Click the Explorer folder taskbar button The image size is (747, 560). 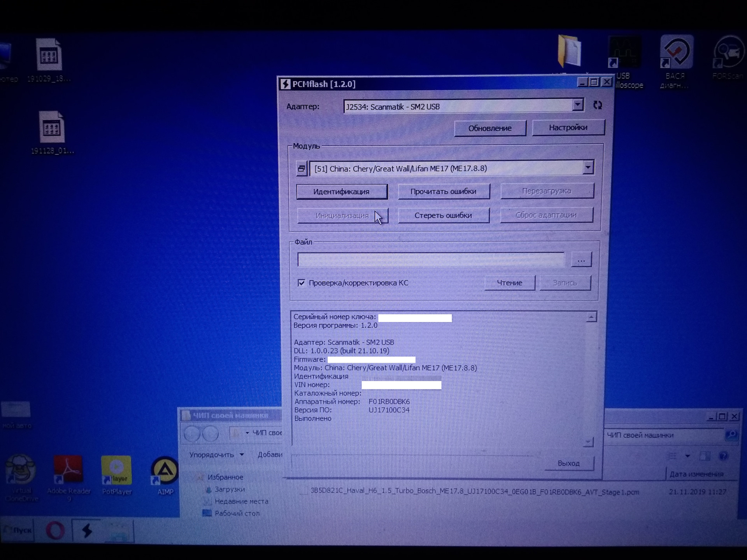[118, 532]
